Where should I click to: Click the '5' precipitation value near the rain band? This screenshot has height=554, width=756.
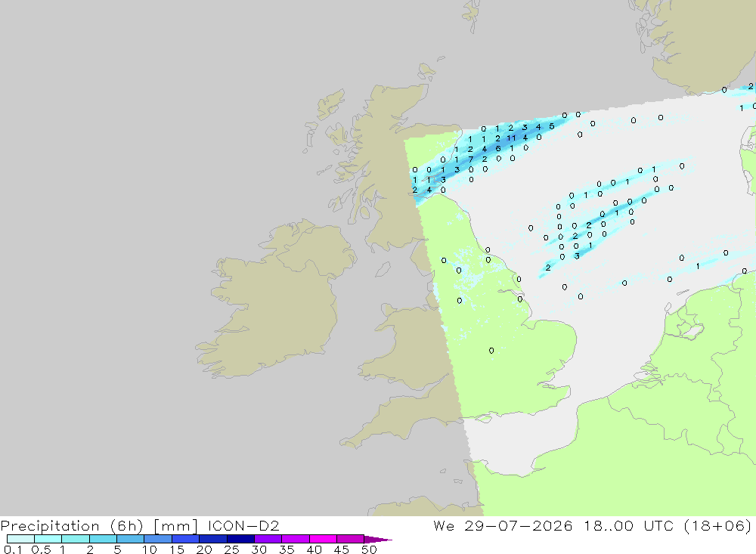(552, 126)
